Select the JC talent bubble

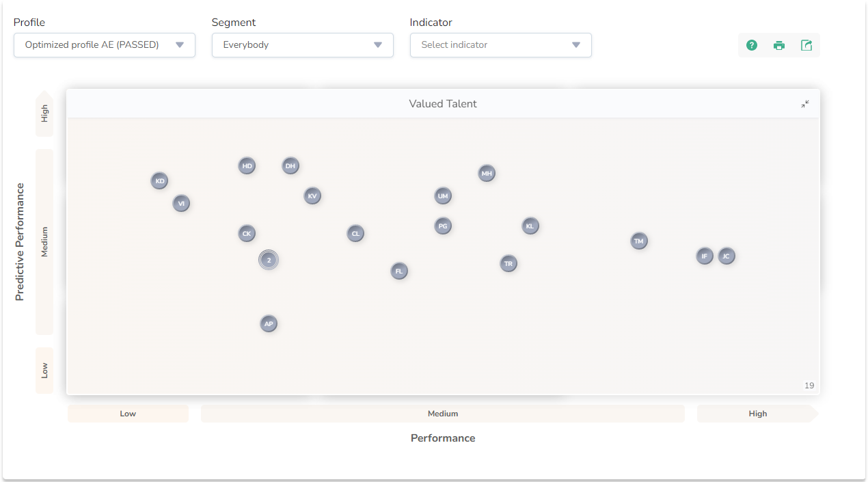[x=726, y=256]
